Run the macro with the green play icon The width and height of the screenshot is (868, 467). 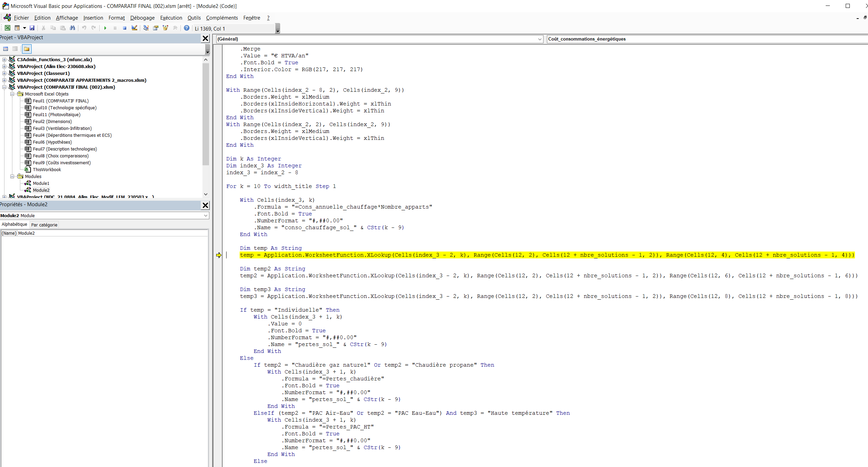105,28
